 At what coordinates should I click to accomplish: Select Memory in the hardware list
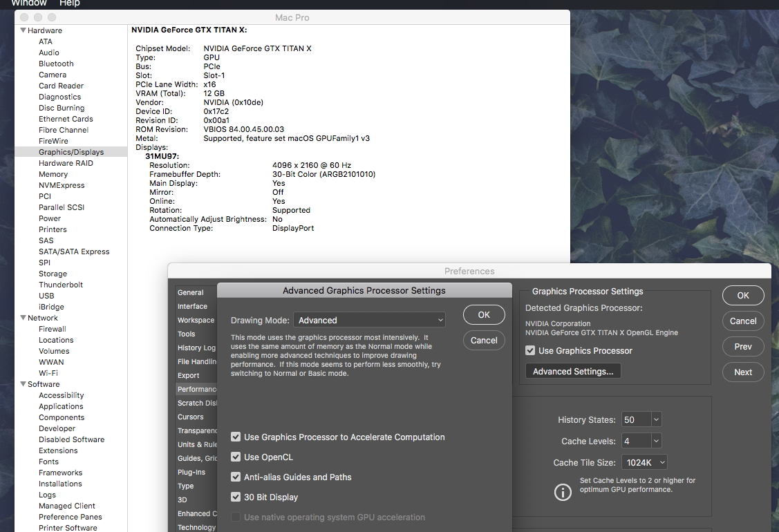click(53, 174)
